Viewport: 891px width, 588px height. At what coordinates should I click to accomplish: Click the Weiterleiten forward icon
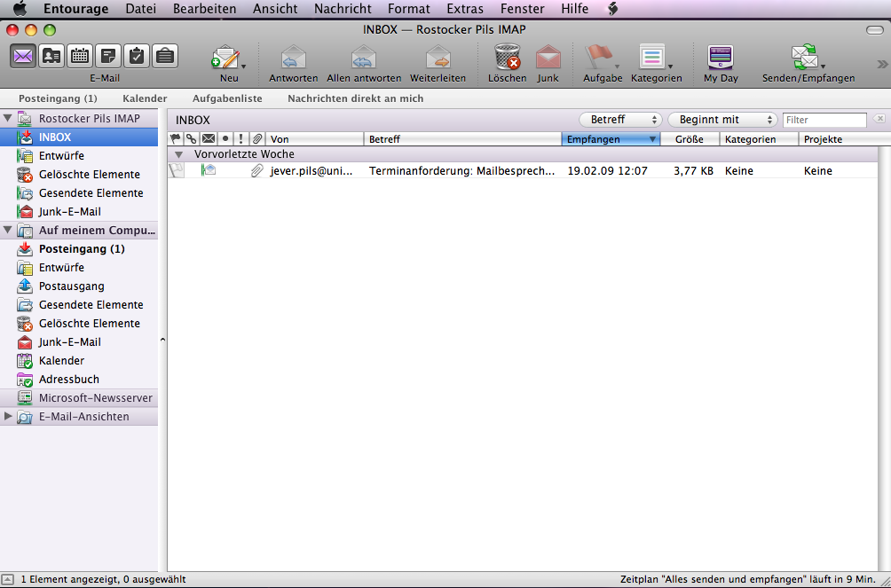tap(438, 57)
